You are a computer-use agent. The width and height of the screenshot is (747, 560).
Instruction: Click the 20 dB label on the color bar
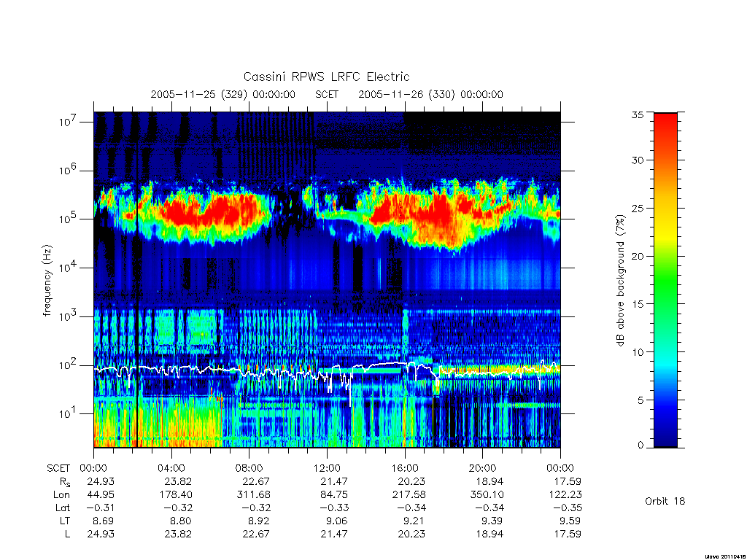pos(638,256)
